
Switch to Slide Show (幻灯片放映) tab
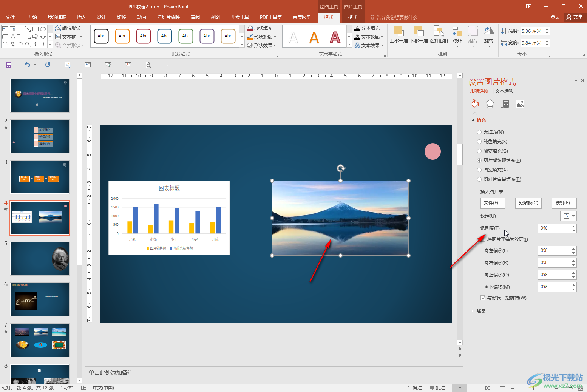[x=168, y=17]
